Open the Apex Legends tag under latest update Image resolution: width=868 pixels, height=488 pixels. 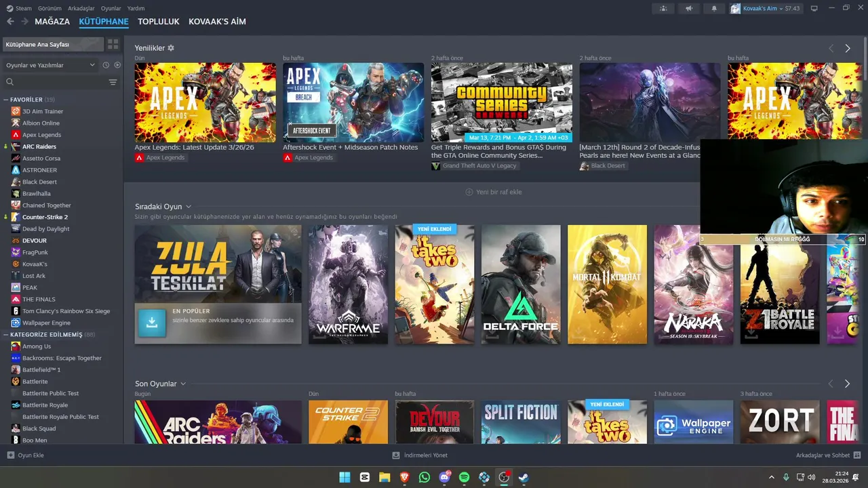pos(160,157)
